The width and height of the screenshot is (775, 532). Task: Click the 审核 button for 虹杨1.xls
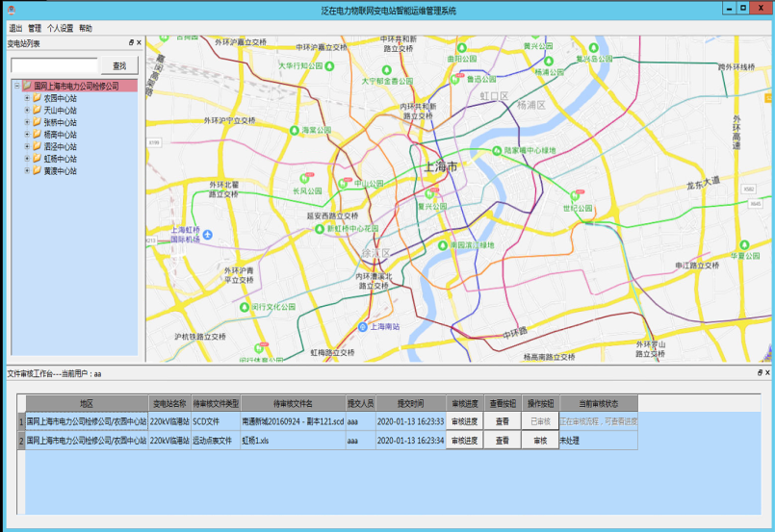[540, 440]
